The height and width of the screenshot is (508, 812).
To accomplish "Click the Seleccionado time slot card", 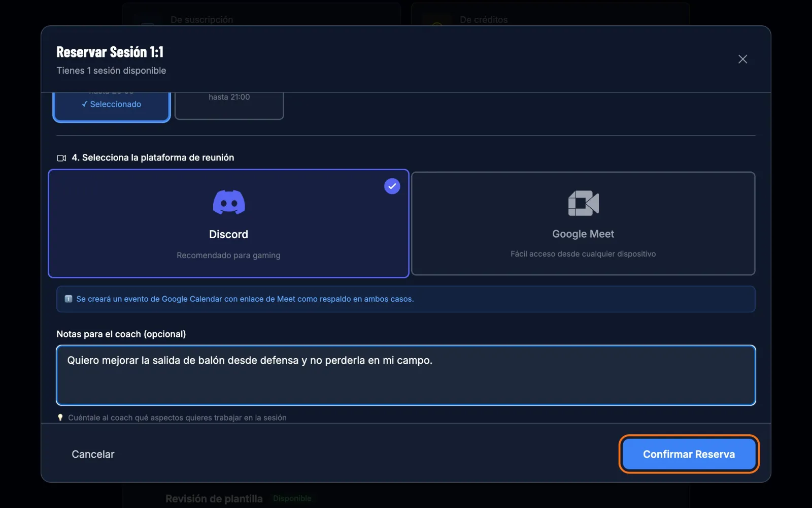I will click(x=111, y=106).
